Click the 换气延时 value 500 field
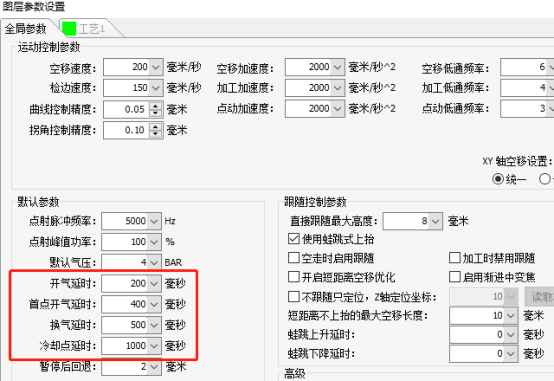This screenshot has height=381, width=554. pyautogui.click(x=125, y=325)
